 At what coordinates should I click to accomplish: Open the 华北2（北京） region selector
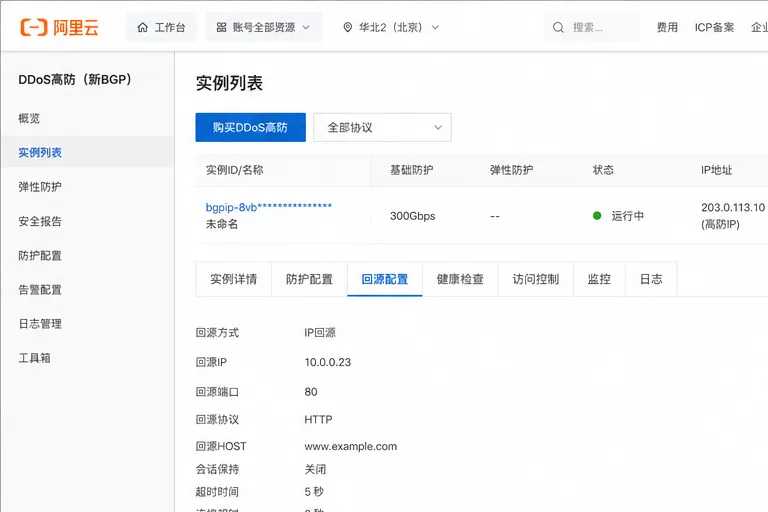tap(391, 27)
